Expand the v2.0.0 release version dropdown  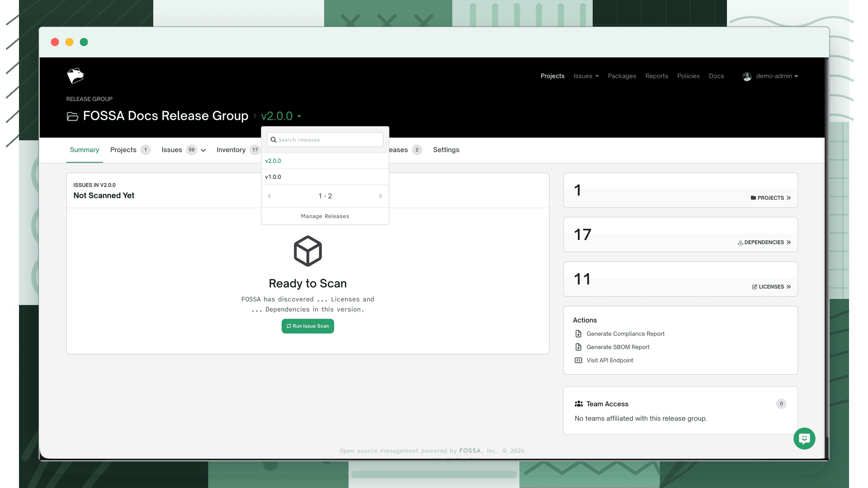(281, 116)
